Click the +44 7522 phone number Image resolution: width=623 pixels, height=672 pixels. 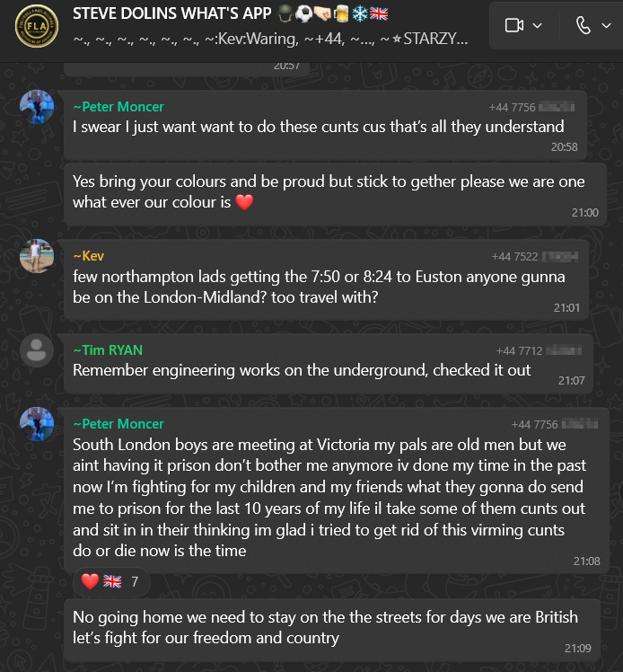(517, 257)
